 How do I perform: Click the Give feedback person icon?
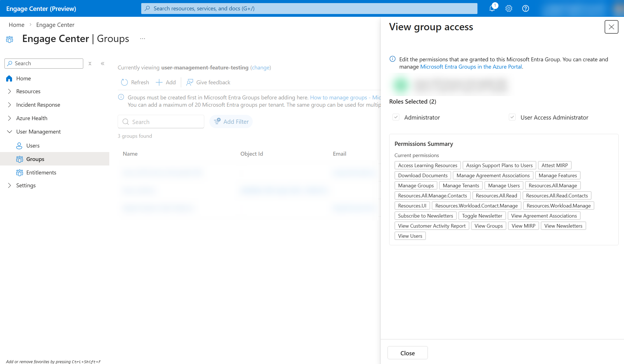click(x=190, y=82)
